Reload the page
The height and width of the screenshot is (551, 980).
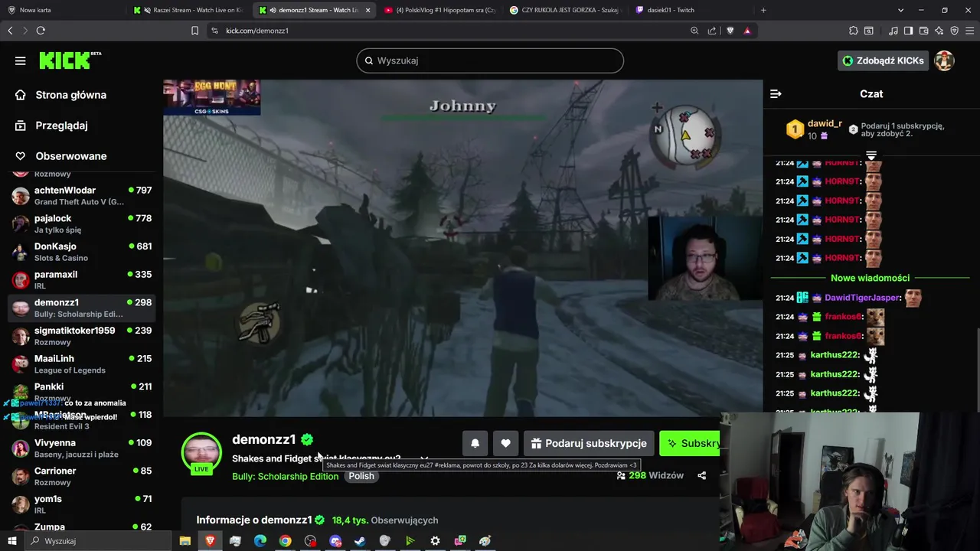coord(41,31)
